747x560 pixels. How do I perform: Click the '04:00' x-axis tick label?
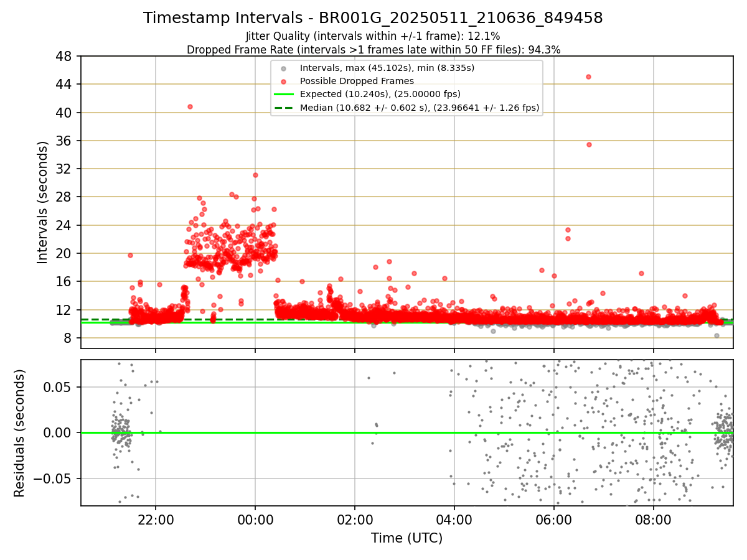tap(454, 520)
